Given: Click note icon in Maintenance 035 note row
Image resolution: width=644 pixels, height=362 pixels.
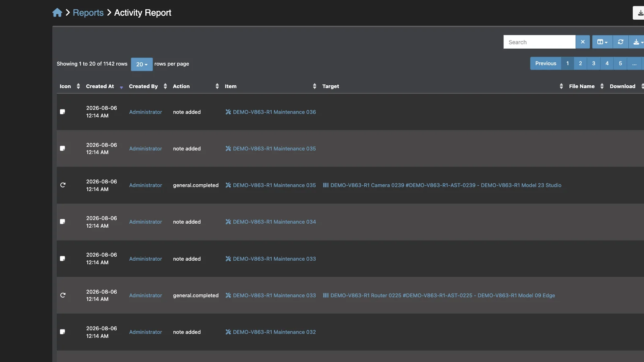Looking at the screenshot, I should [x=62, y=148].
